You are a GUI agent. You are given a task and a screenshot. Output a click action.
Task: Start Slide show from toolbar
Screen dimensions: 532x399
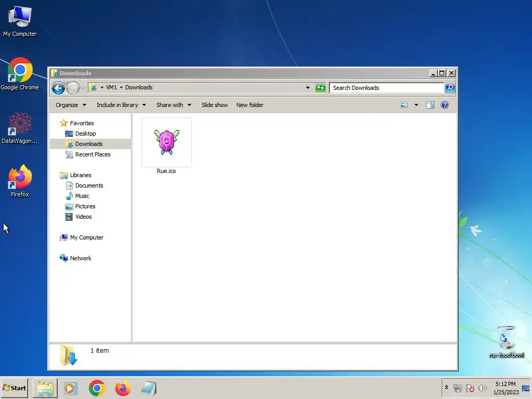pyautogui.click(x=215, y=105)
